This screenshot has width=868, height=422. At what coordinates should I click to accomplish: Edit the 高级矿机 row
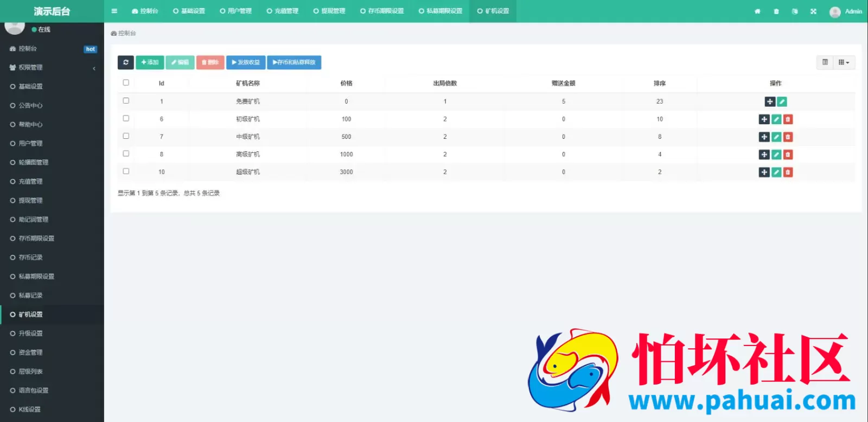[776, 155]
